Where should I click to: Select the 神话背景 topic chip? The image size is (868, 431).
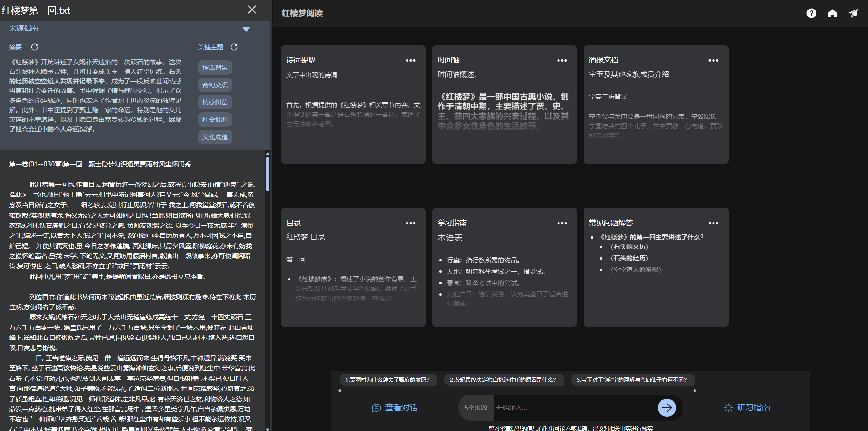point(215,68)
